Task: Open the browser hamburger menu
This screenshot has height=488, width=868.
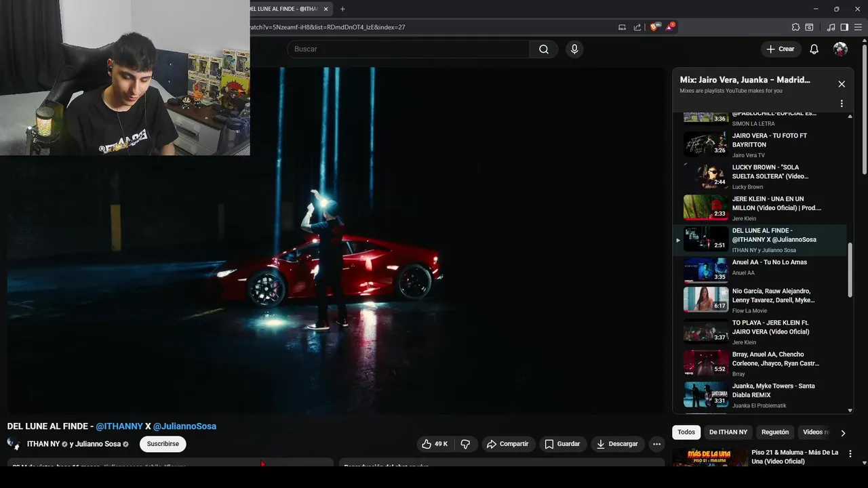Action: tap(858, 27)
